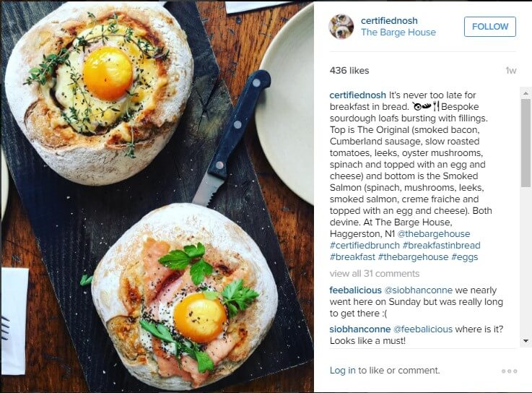Screen dimensions: 532x393
Task: Expand view all 31 comments
Action: (x=375, y=273)
